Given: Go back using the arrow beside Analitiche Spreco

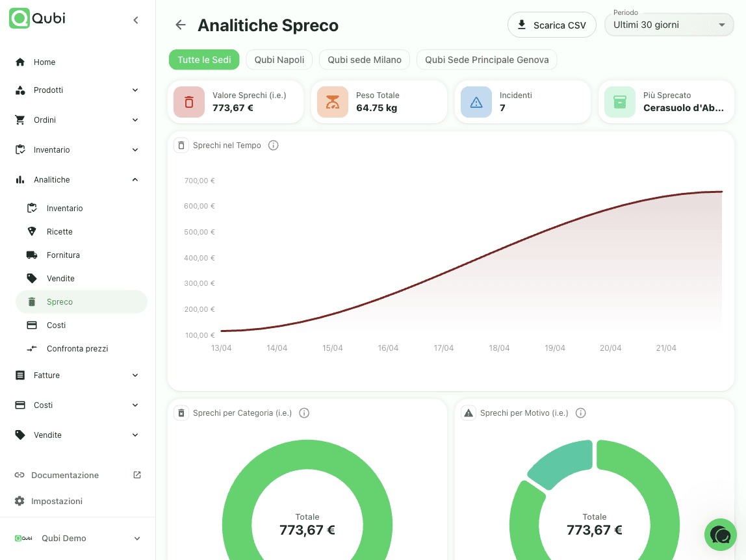Looking at the screenshot, I should (x=181, y=25).
